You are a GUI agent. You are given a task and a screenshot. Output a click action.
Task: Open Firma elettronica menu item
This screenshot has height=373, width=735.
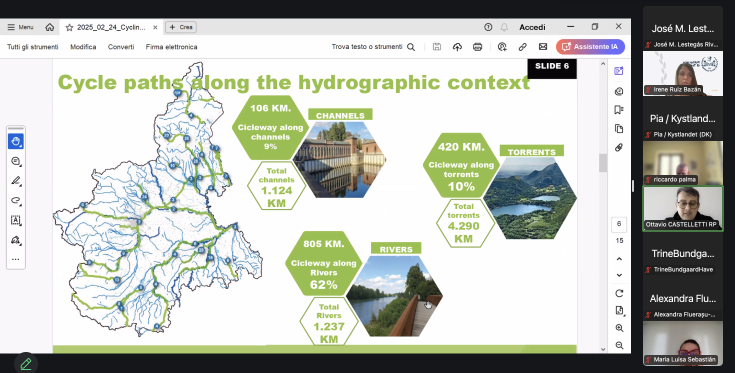pos(171,47)
